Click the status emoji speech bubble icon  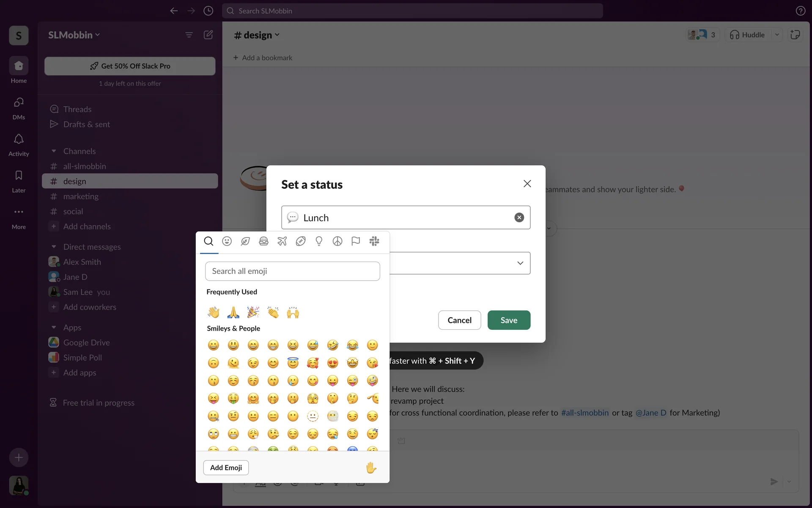pos(293,218)
